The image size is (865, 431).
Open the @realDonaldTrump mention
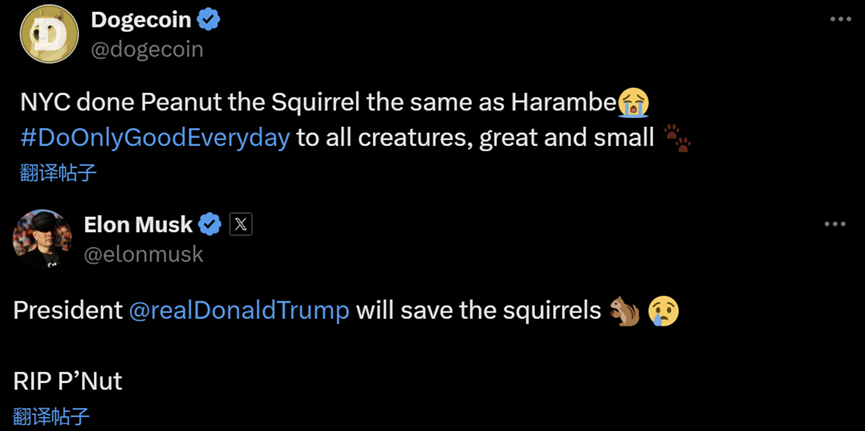239,310
